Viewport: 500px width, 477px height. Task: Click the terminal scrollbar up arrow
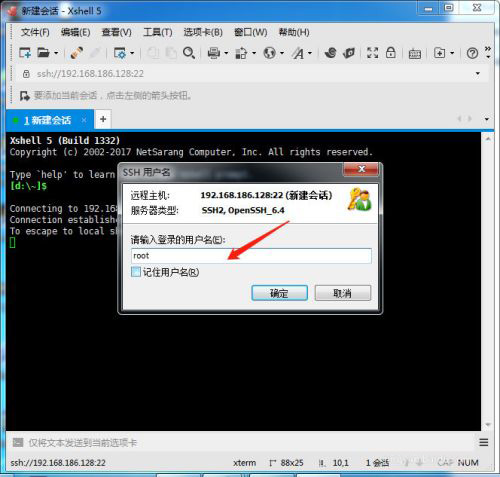[488, 139]
